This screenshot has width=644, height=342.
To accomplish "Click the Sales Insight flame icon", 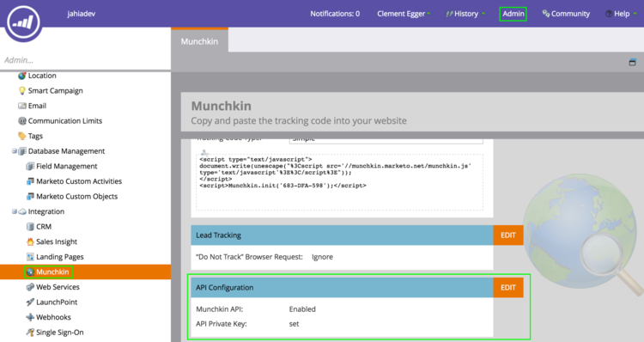I will (30, 241).
